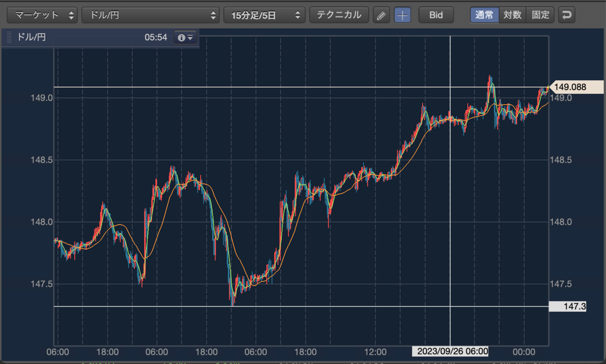Image resolution: width=606 pixels, height=364 pixels.
Task: Switch scale mode to 対数
Action: 513,15
